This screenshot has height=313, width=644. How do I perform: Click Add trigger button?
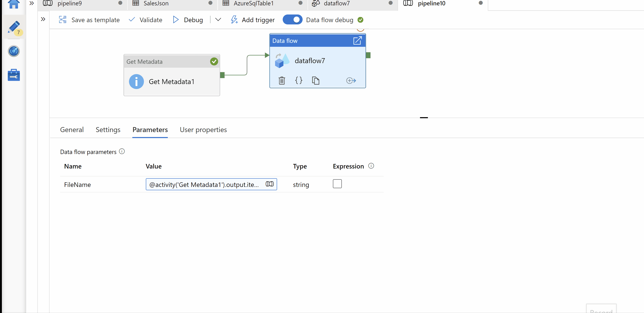coord(253,20)
